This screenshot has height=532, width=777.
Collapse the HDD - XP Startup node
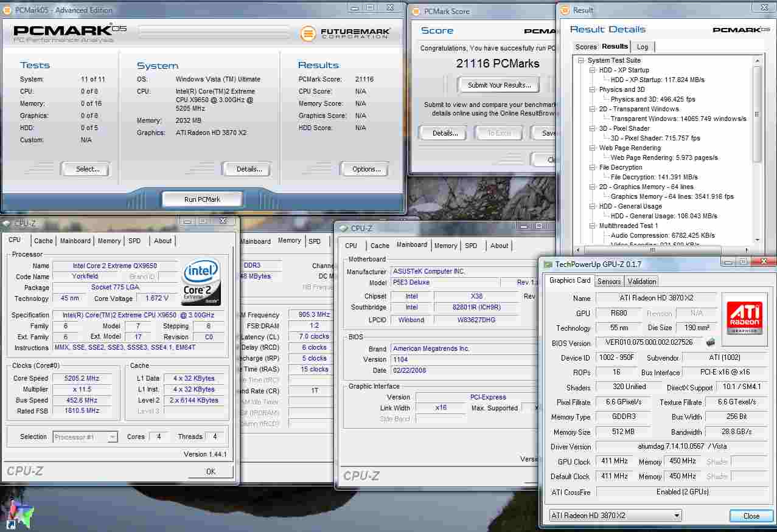593,70
